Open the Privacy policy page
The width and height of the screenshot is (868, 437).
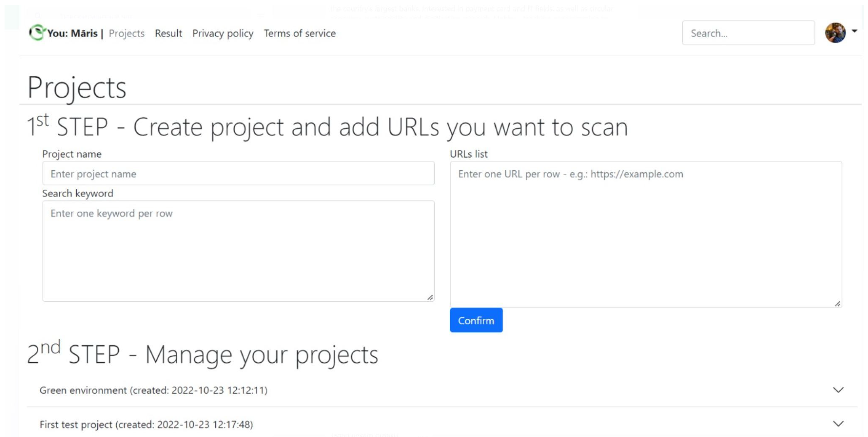click(x=223, y=33)
